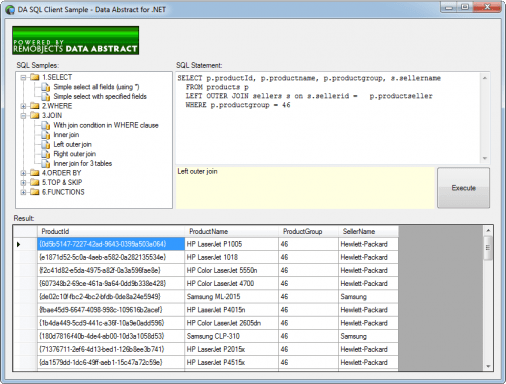This screenshot has height=384, width=506.
Task: Click the 2.WHERE folder icon
Action: [35, 106]
